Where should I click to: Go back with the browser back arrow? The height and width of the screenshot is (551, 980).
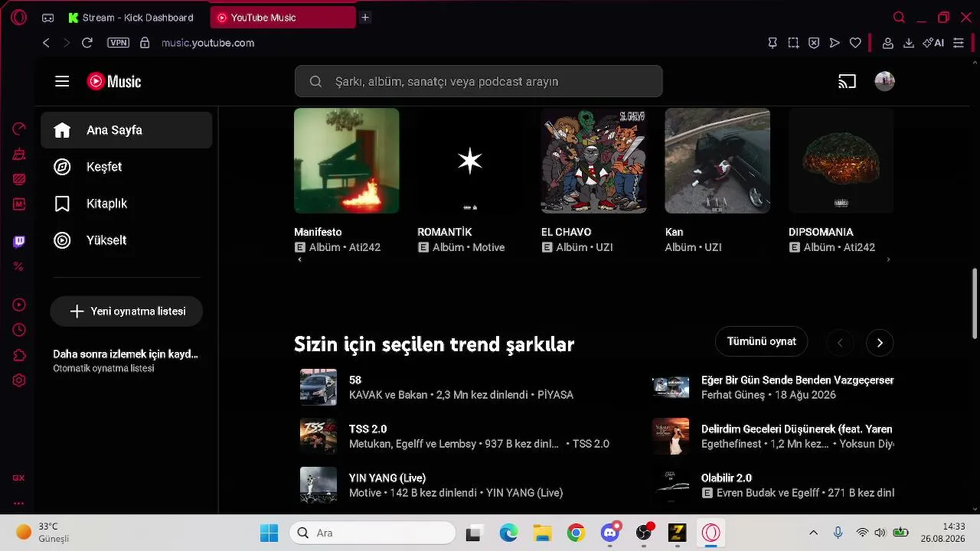click(46, 43)
